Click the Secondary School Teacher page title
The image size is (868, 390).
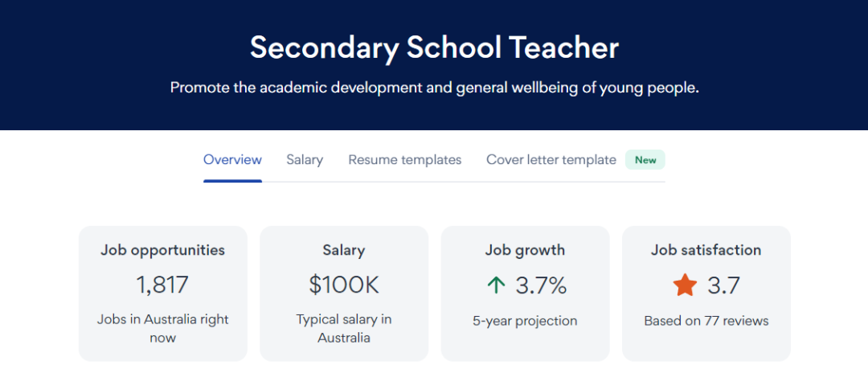point(434,47)
